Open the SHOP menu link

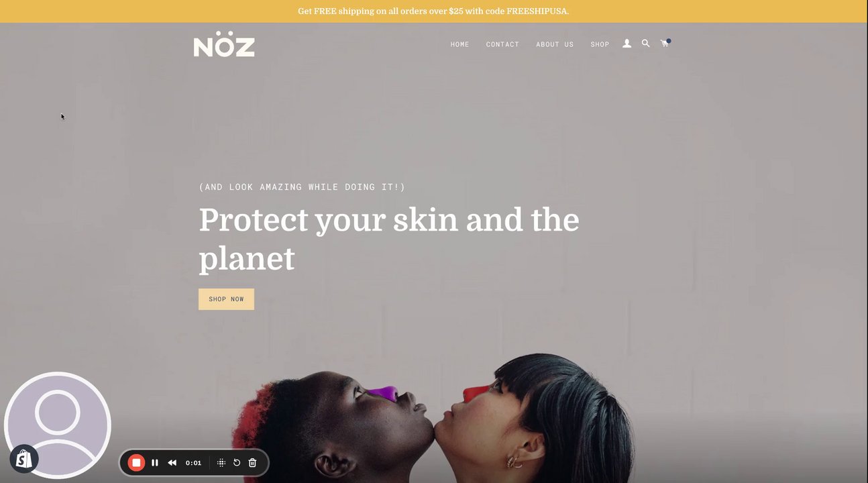(x=600, y=44)
